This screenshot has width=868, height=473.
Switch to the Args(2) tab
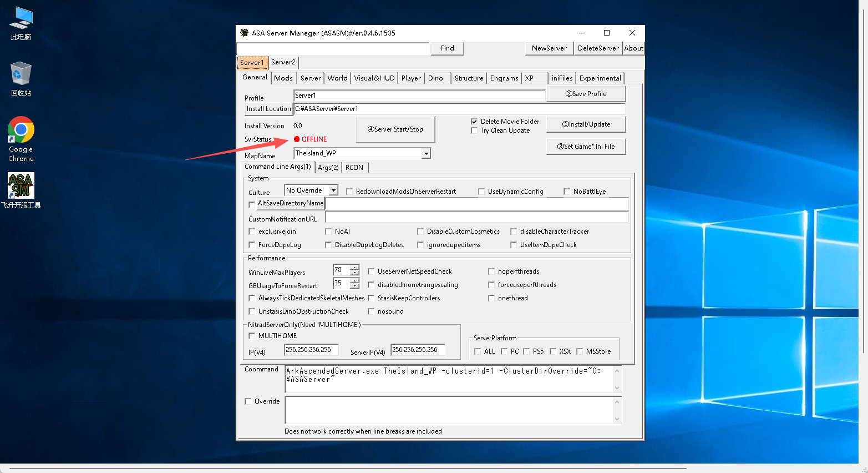pyautogui.click(x=328, y=167)
